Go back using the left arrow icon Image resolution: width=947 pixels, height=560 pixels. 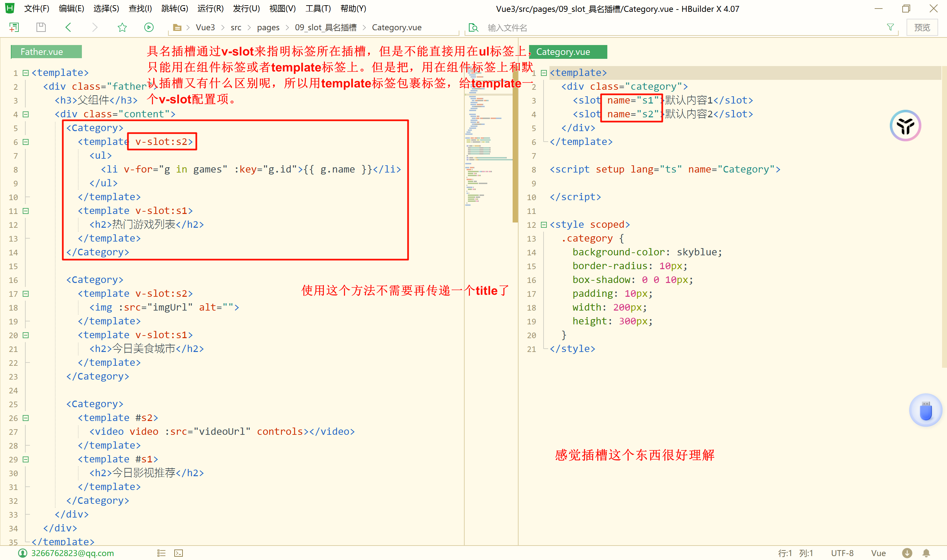coord(68,27)
